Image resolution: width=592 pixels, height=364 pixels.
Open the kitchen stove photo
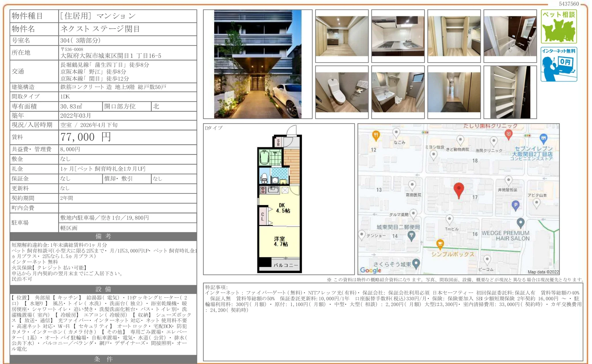coord(398,36)
